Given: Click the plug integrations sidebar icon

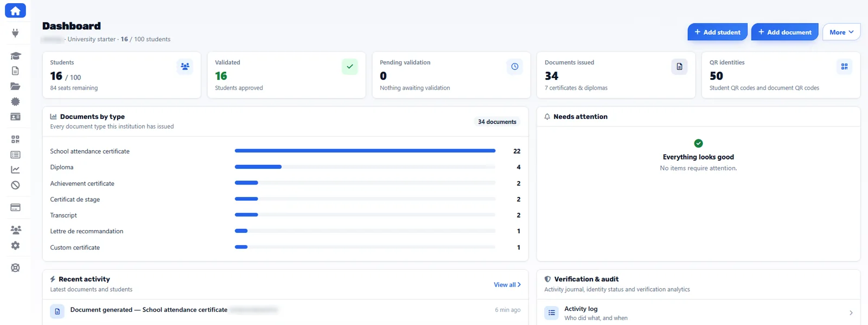Looking at the screenshot, I should point(15,33).
